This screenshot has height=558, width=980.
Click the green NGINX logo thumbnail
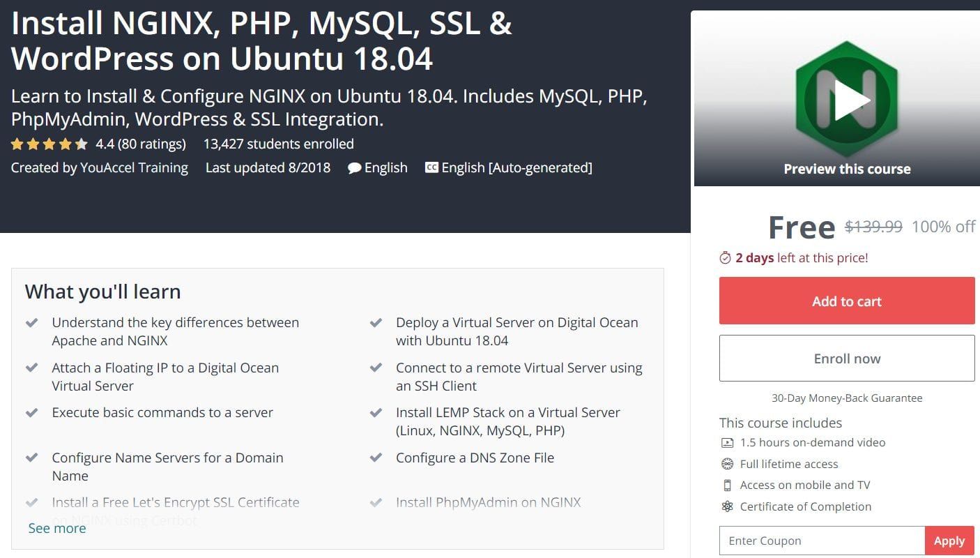(x=847, y=98)
